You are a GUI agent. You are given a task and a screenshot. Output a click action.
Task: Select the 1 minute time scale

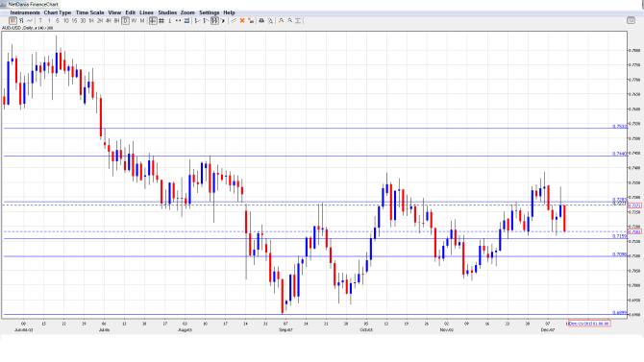(x=49, y=20)
